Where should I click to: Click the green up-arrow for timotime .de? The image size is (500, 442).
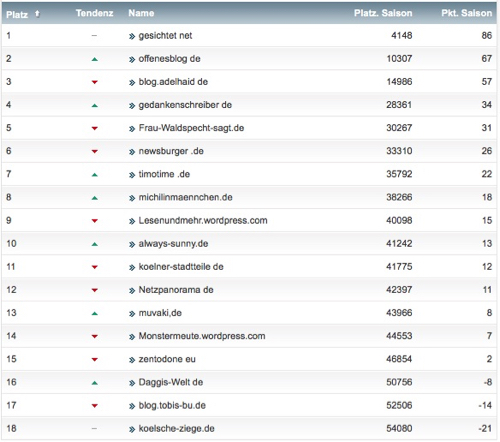pyautogui.click(x=95, y=175)
